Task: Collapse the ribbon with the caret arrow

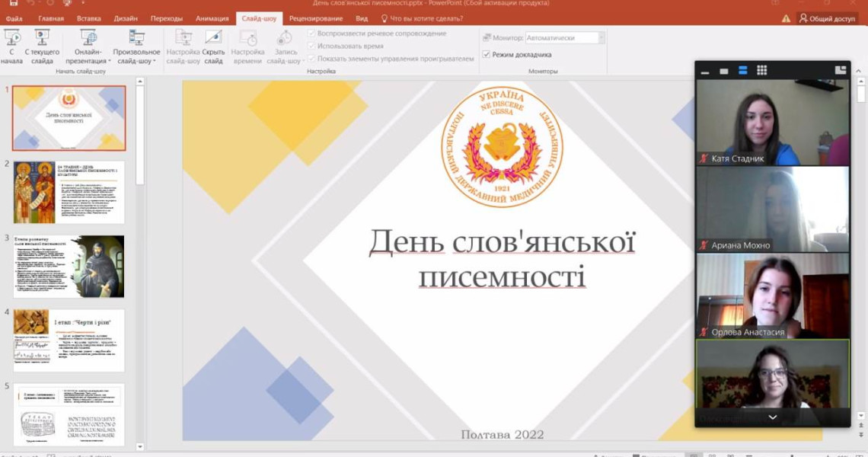Action: pyautogui.click(x=859, y=71)
